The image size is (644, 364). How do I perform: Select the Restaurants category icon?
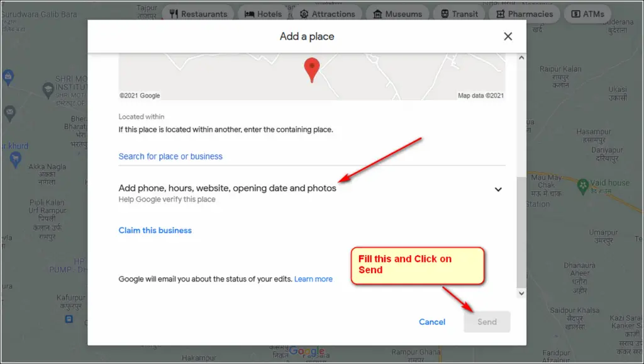(173, 13)
